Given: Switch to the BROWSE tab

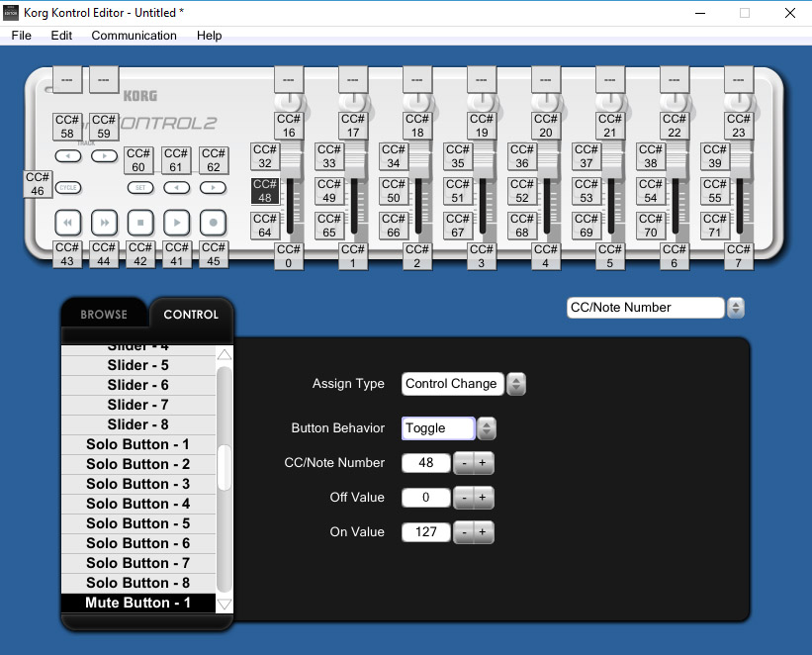Looking at the screenshot, I should pyautogui.click(x=104, y=314).
